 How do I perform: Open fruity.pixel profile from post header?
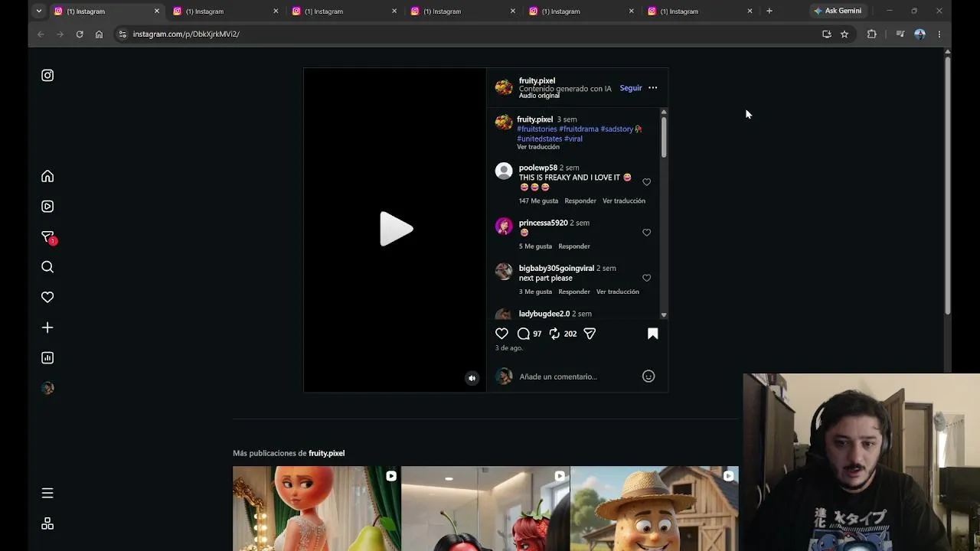tap(537, 80)
